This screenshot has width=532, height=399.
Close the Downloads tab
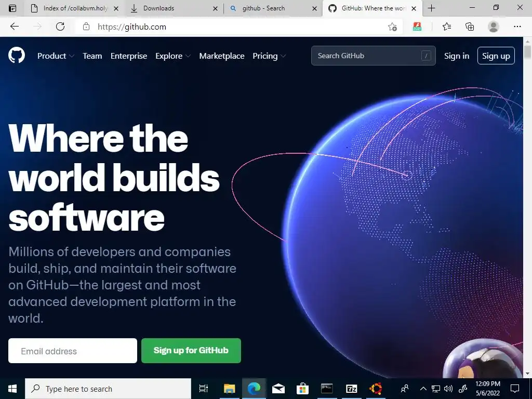click(215, 8)
